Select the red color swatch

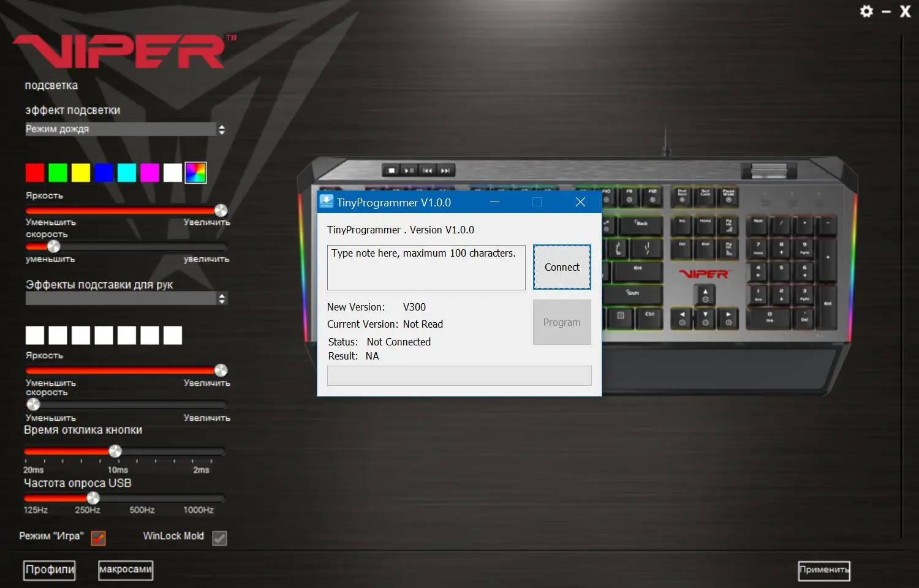coord(35,173)
